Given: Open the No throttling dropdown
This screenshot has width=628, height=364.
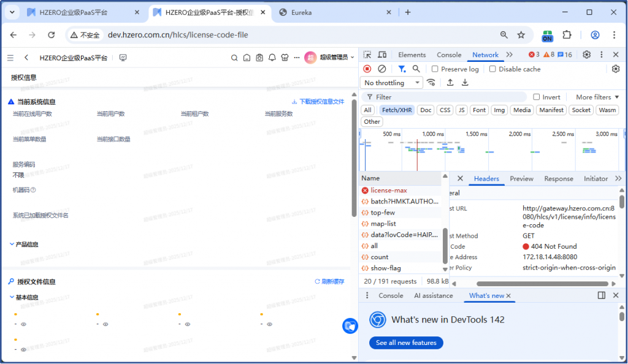Looking at the screenshot, I should 392,83.
